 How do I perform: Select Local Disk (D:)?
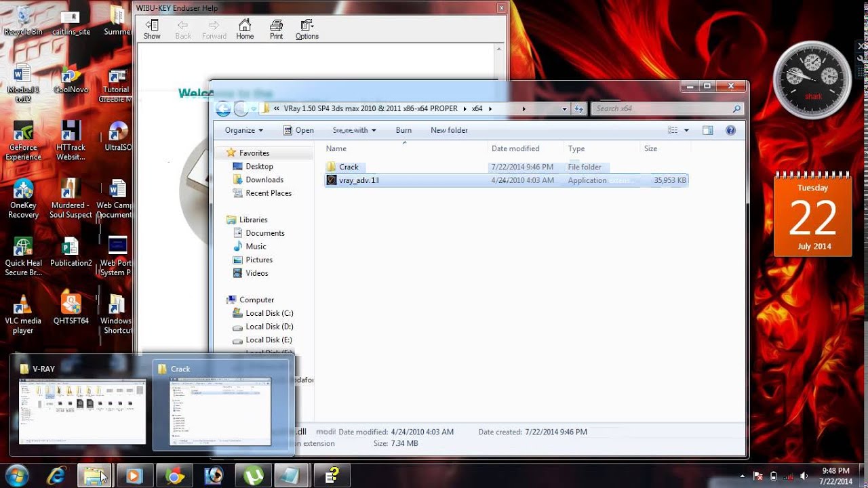(x=269, y=327)
